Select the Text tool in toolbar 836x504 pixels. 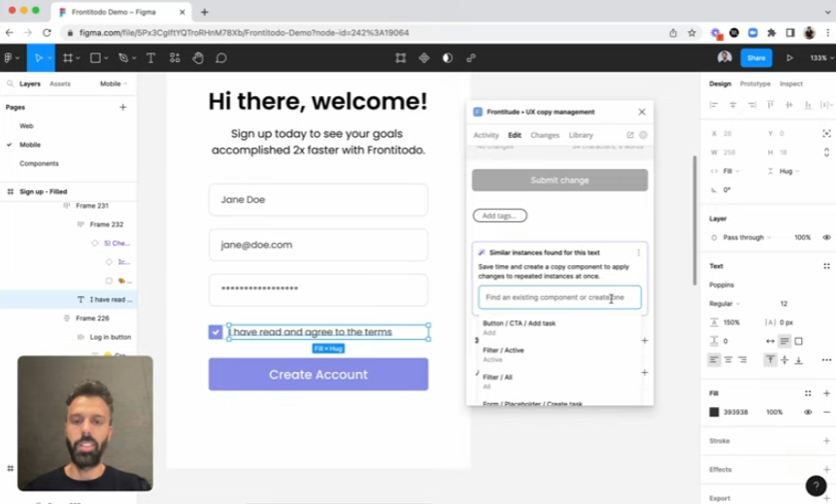click(x=150, y=58)
